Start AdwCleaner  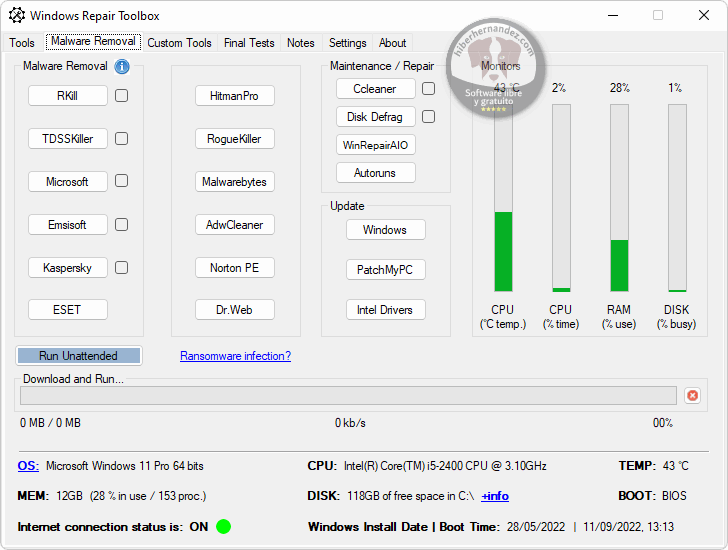click(x=234, y=225)
